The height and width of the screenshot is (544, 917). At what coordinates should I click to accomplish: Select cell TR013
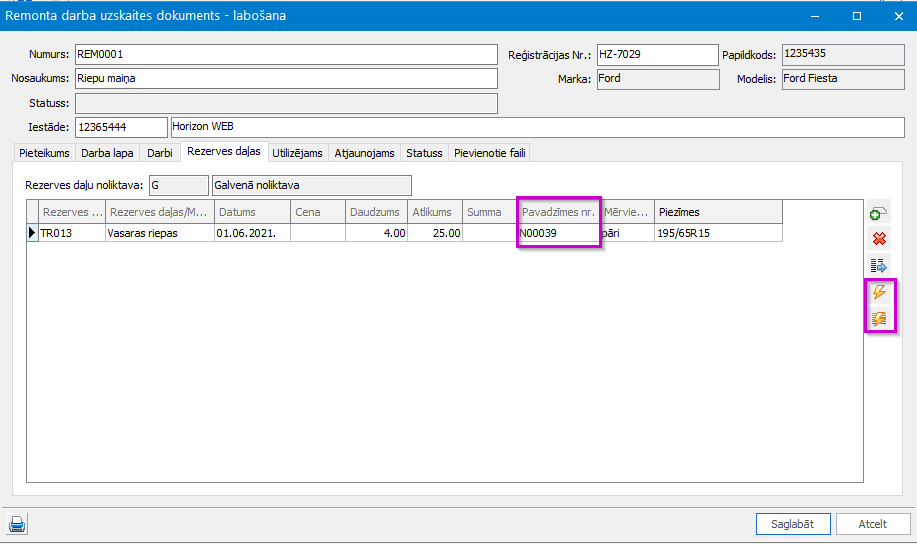coord(72,233)
